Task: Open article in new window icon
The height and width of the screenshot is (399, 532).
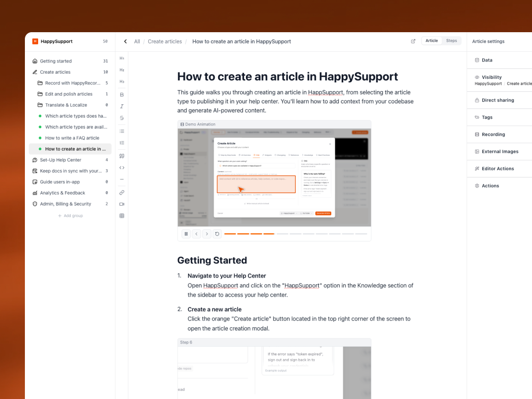Action: (413, 41)
